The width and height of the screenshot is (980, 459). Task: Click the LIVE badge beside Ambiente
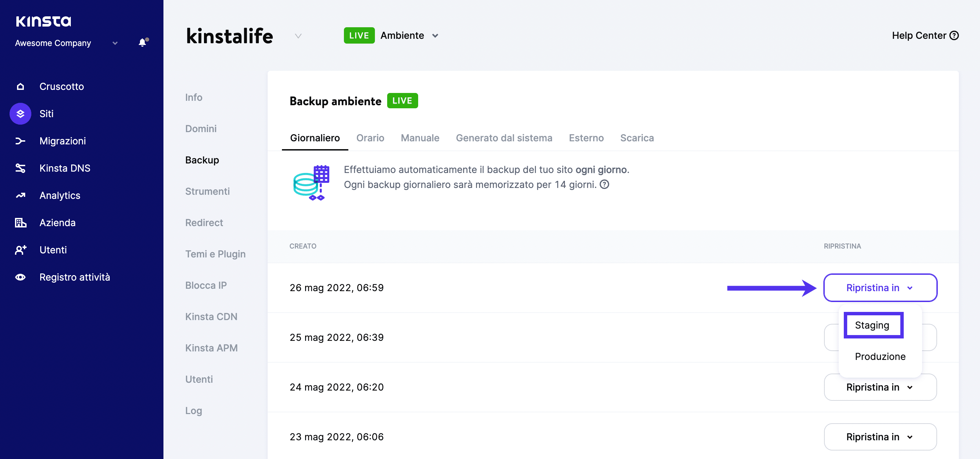(x=359, y=35)
